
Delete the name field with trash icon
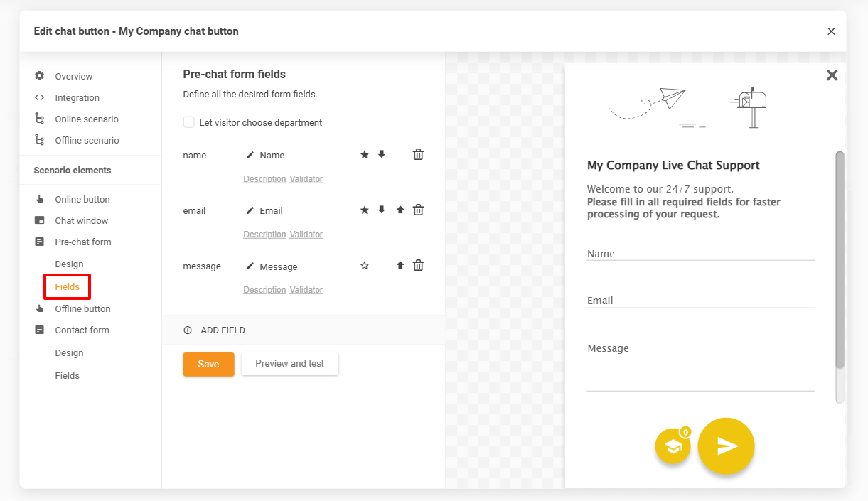418,155
